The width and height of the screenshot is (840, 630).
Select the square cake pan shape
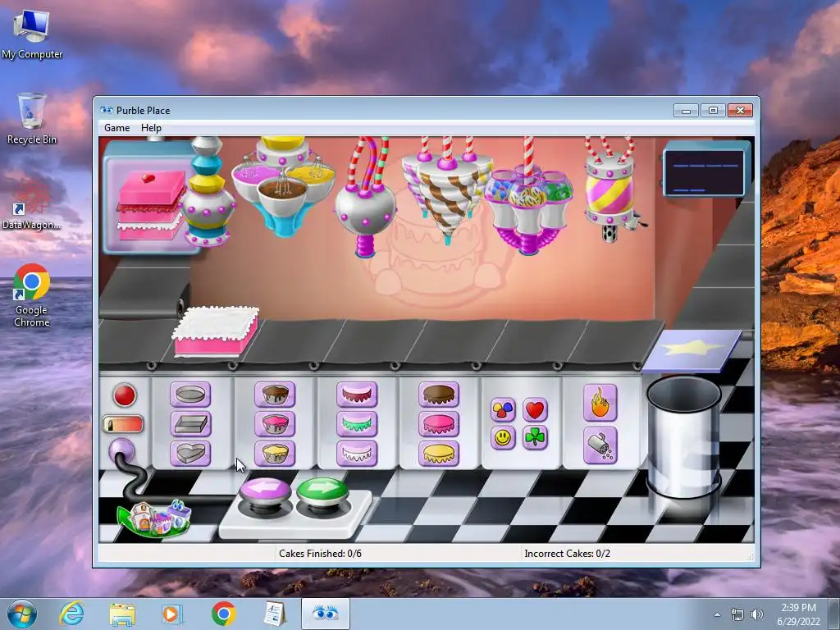click(190, 424)
